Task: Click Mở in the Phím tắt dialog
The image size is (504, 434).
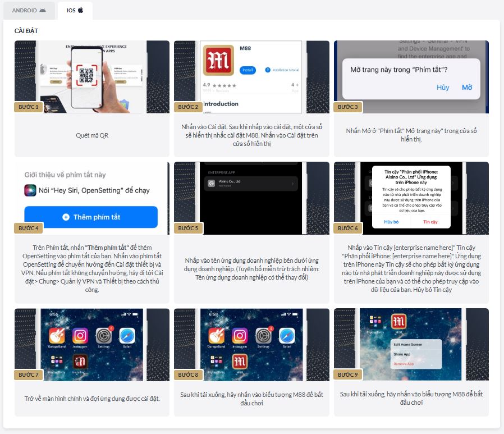Action: tap(467, 88)
